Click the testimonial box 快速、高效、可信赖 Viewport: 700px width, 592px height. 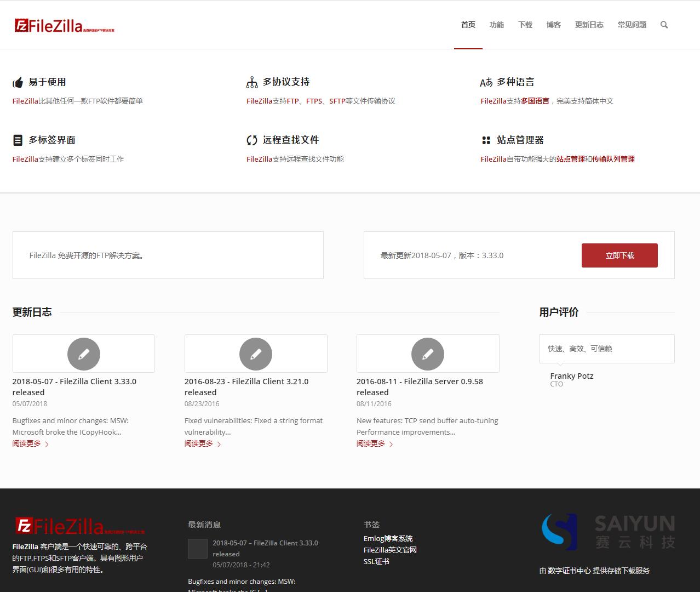coord(607,349)
